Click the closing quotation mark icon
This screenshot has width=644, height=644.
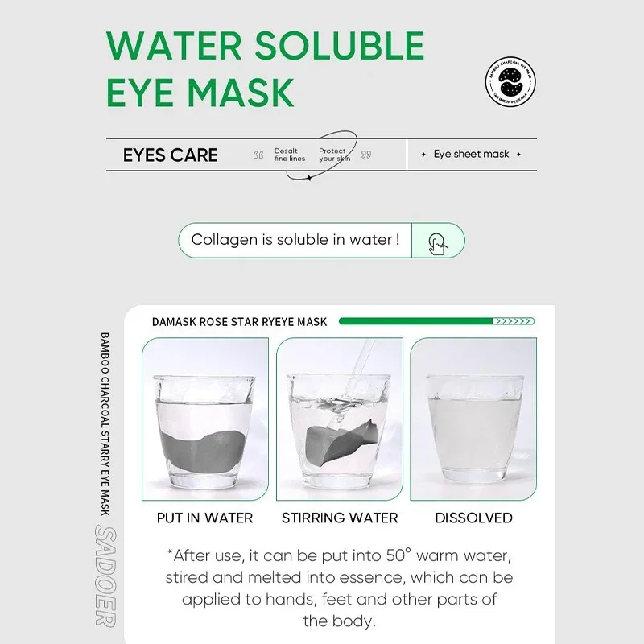pyautogui.click(x=366, y=155)
